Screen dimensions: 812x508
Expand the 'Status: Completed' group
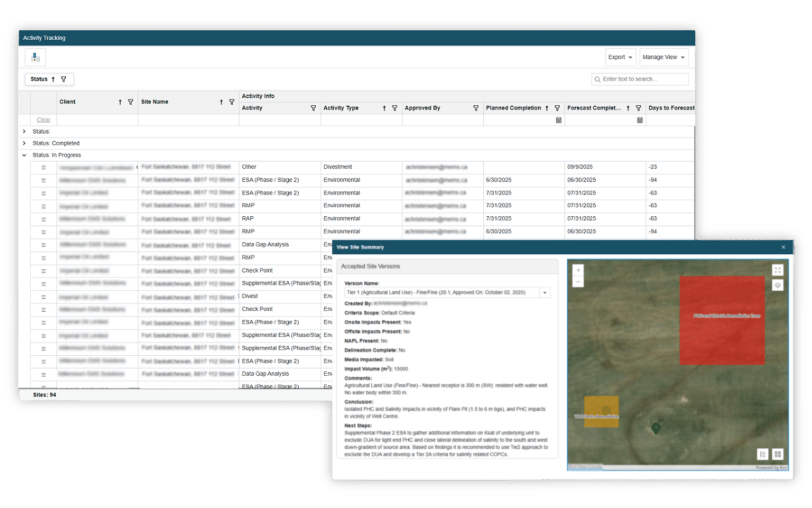tap(24, 143)
